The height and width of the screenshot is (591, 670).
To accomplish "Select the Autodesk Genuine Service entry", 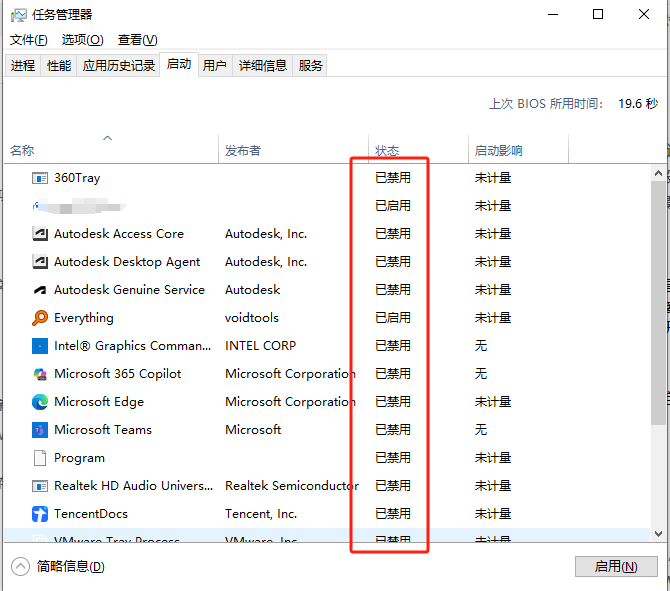I will [x=129, y=290].
